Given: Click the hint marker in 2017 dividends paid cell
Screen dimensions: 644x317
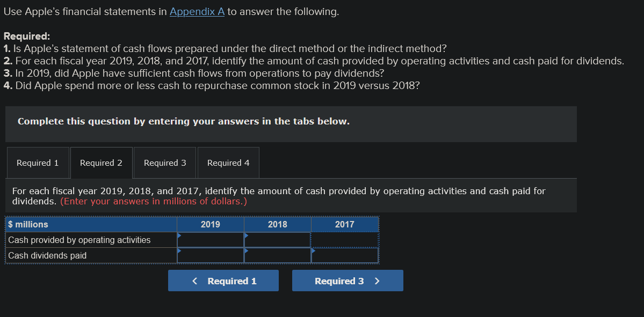Looking at the screenshot, I should click(314, 250).
